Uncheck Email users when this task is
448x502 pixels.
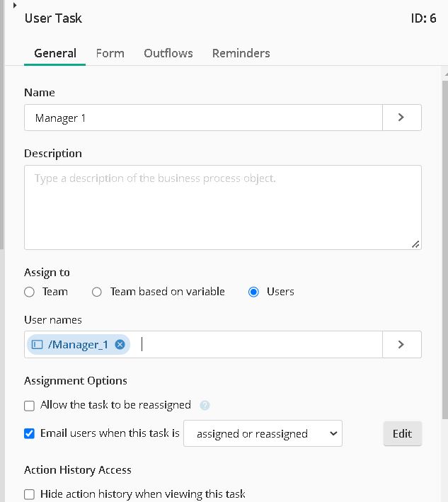click(29, 433)
